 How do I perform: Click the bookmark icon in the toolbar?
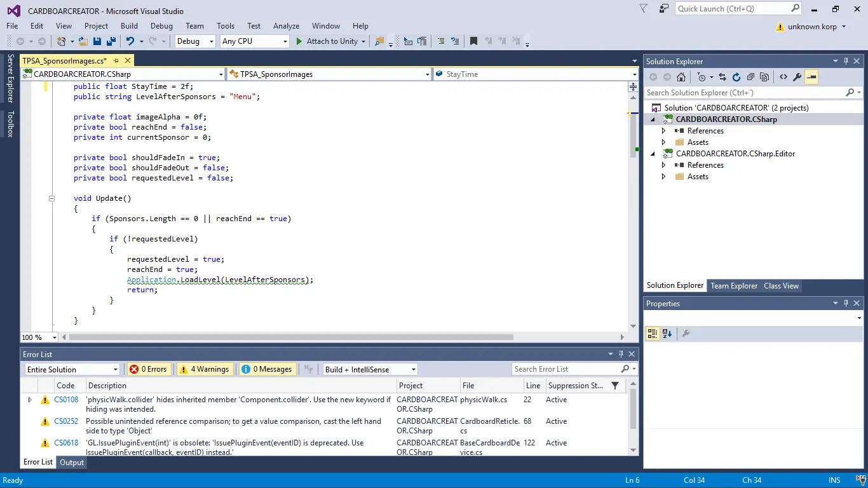[x=473, y=41]
